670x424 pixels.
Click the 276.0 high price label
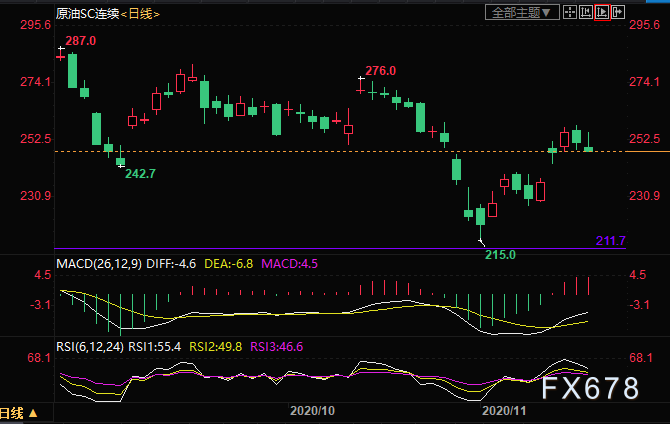pos(380,71)
